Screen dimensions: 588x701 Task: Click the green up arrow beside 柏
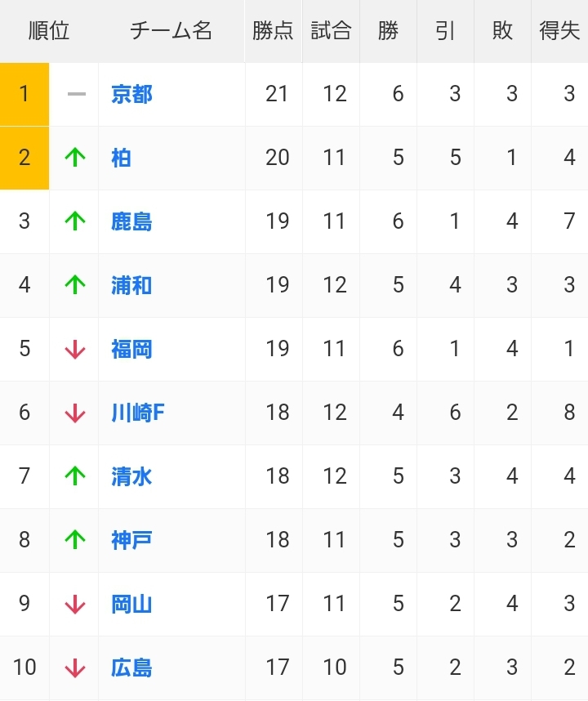[x=75, y=158]
